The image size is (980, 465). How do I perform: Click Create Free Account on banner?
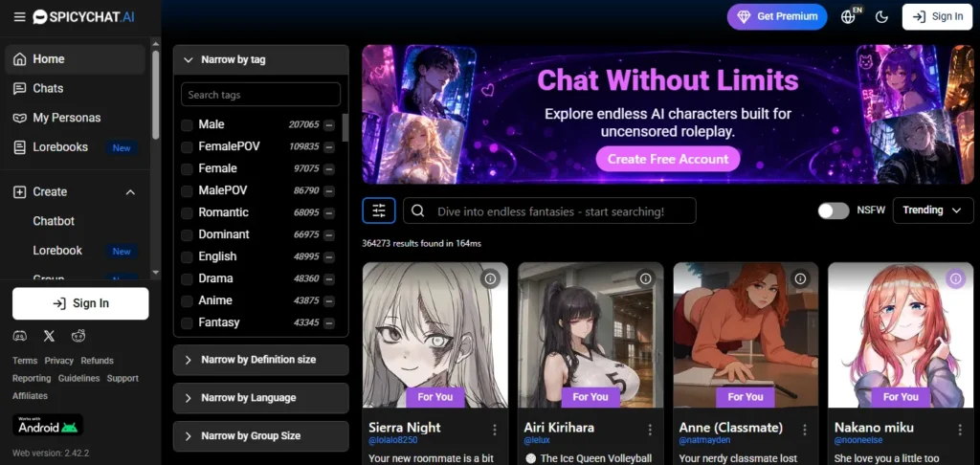click(668, 159)
